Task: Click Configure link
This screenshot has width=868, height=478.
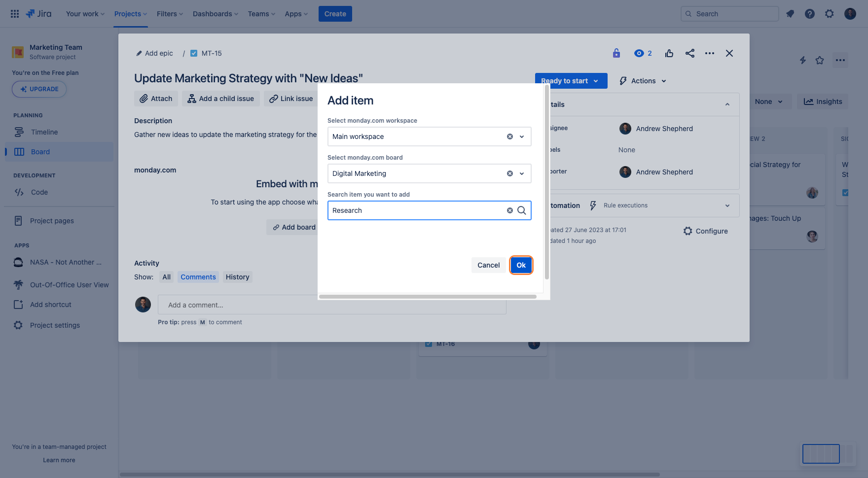Action: (706, 231)
